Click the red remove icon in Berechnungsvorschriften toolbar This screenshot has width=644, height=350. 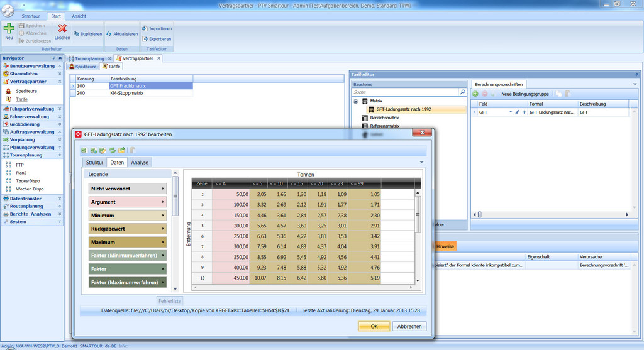coord(484,94)
